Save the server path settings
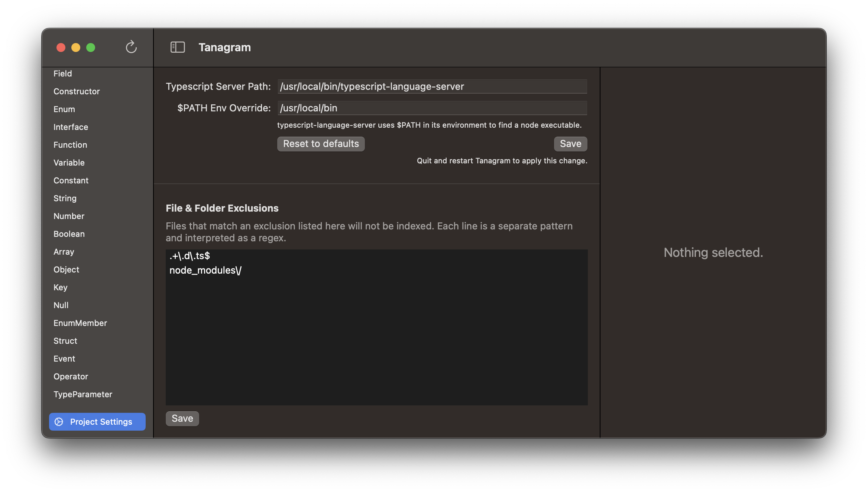Screen dimensions: 868x493 point(571,144)
